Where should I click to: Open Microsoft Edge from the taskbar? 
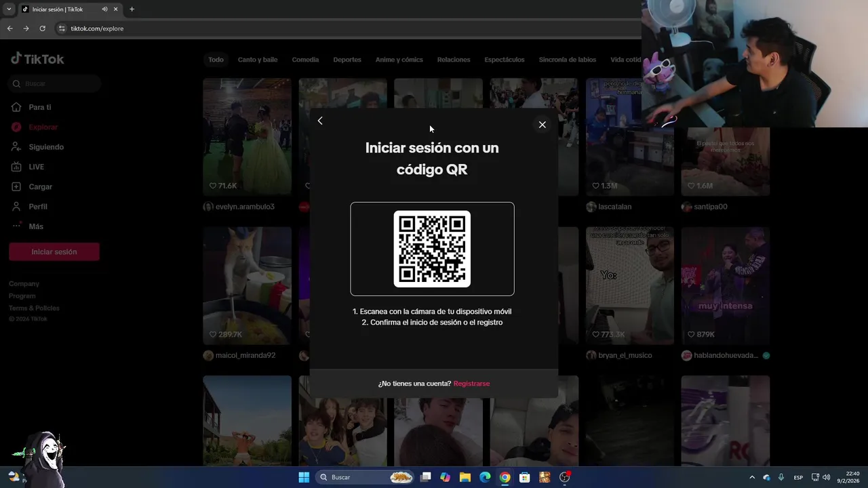click(x=485, y=477)
